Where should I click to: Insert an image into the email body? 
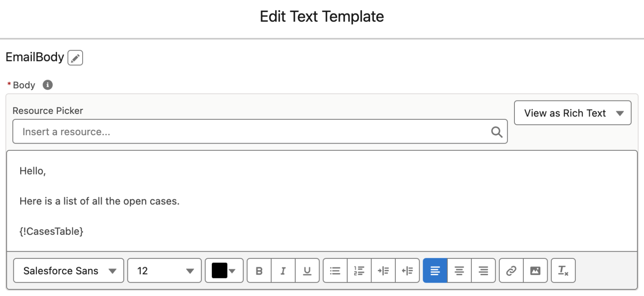pyautogui.click(x=535, y=270)
